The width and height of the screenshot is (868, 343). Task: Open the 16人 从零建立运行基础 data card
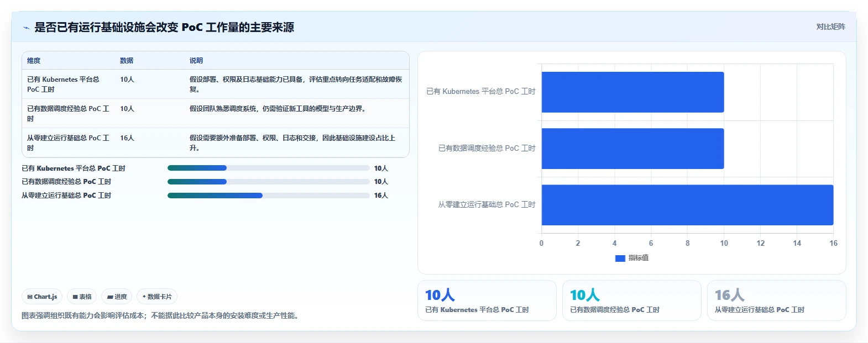click(x=776, y=300)
